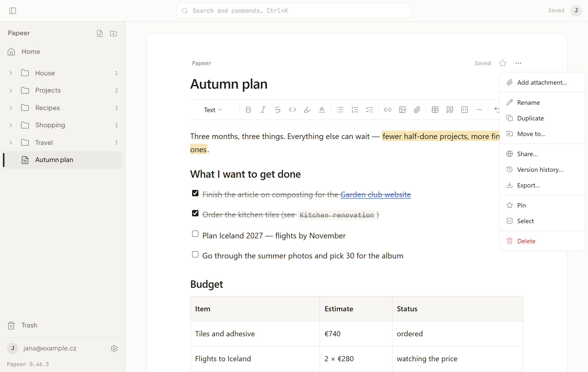Open sidebar settings gear
Image resolution: width=588 pixels, height=372 pixels.
click(x=114, y=349)
